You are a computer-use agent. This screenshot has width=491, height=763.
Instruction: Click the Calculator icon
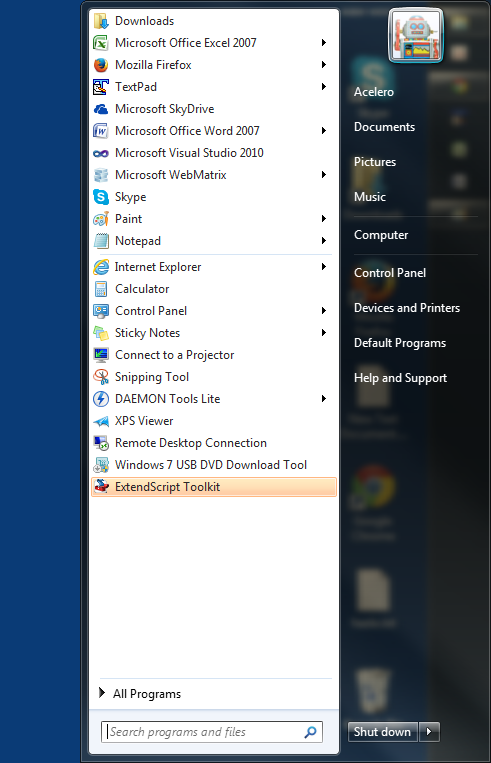[101, 289]
